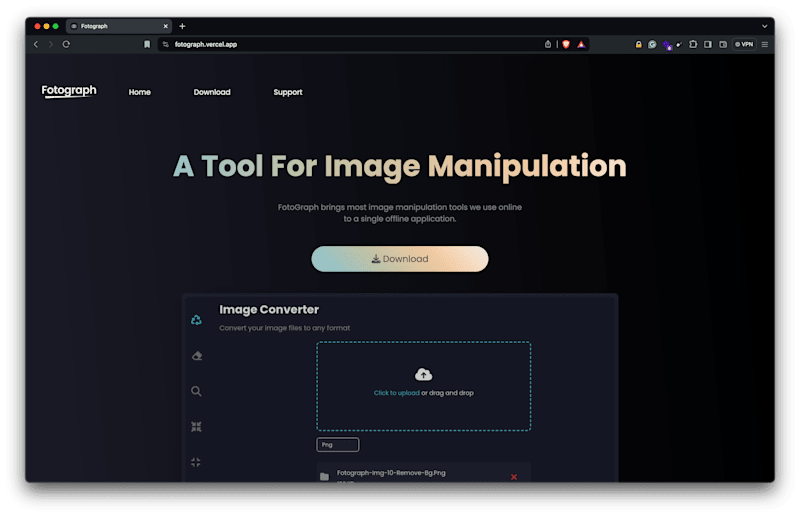Image resolution: width=800 pixels, height=516 pixels.
Task: Toggle the browser sidebar panel icon
Action: 708,44
